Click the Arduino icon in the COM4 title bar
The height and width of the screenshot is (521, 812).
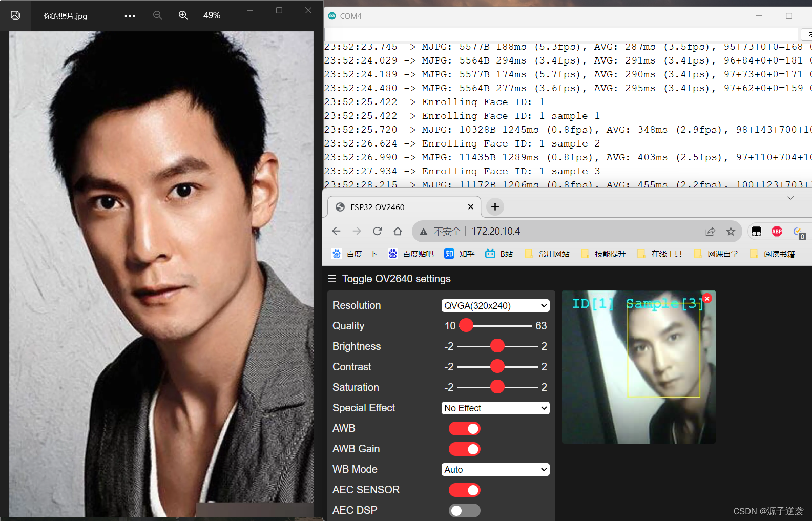[332, 16]
